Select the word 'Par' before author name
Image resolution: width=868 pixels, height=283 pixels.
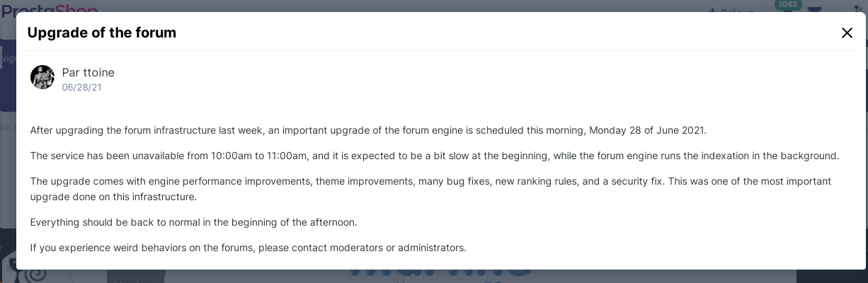tap(71, 72)
